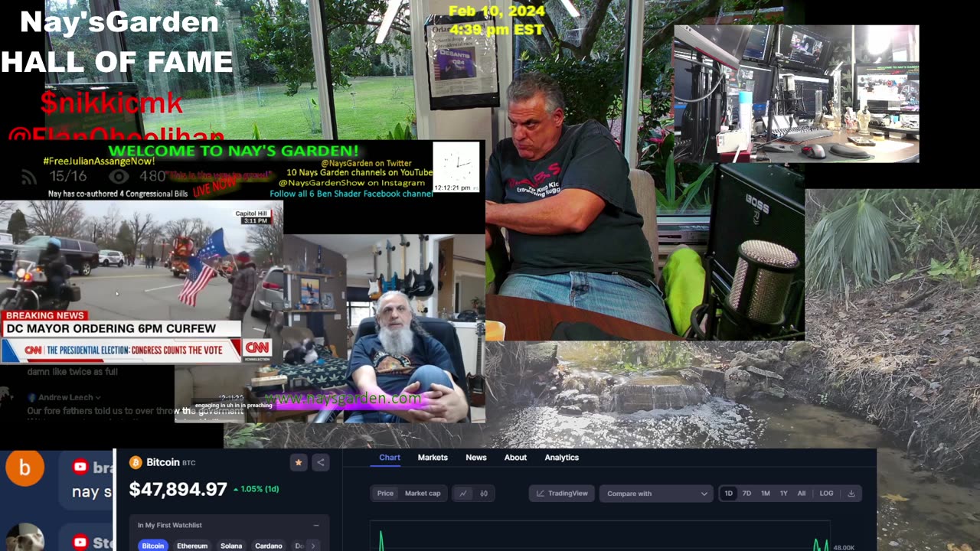Screen dimensions: 980x551
Task: Click the '48.00K' chart axis label
Action: [x=845, y=547]
